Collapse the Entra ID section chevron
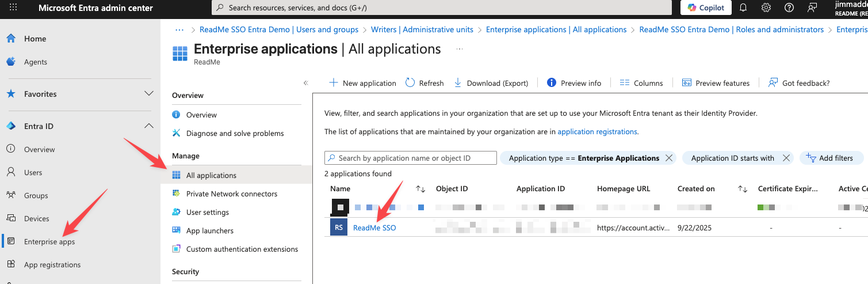 point(149,126)
